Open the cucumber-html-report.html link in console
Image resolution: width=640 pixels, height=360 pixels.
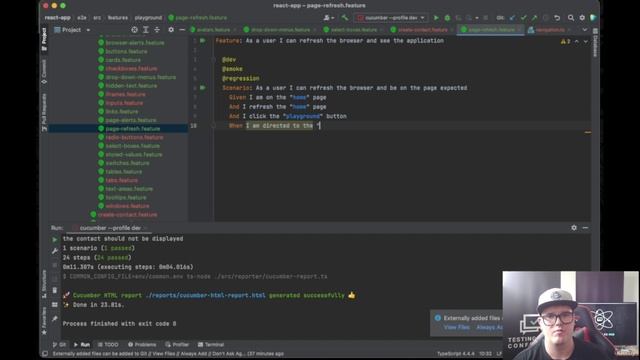click(205, 295)
